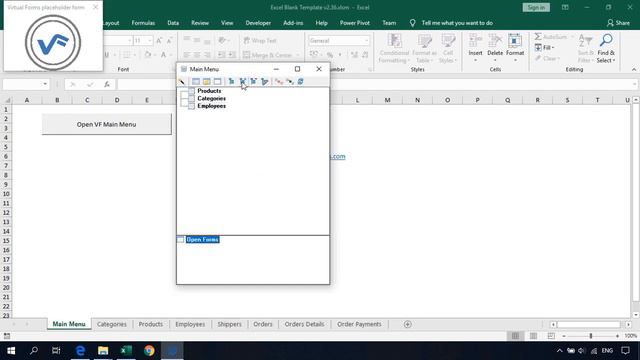Switch to Page Layout view icon

point(533,336)
